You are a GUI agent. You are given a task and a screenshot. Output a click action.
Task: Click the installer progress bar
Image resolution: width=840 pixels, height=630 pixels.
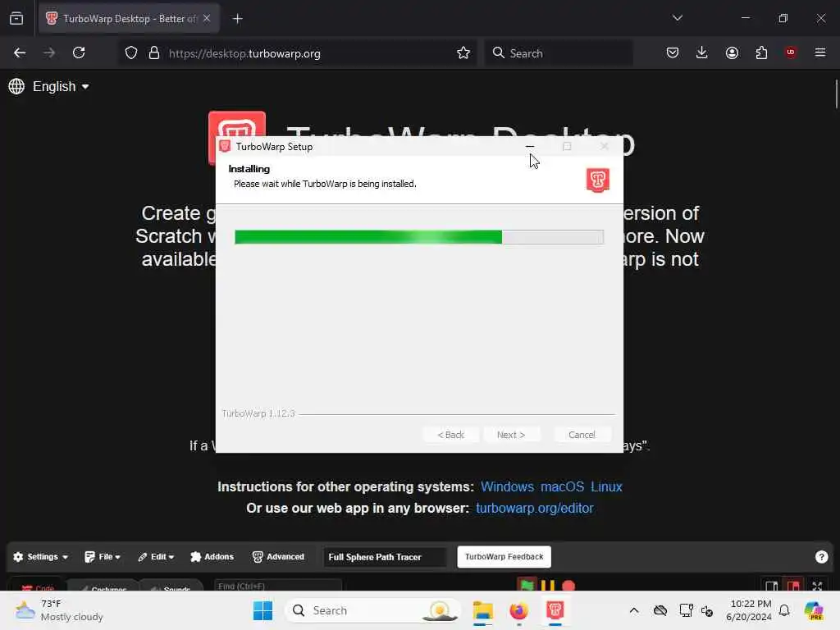coord(419,237)
